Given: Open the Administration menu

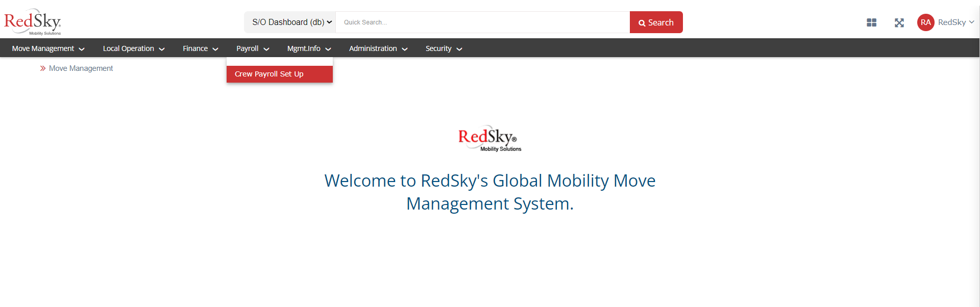Looking at the screenshot, I should click(378, 48).
